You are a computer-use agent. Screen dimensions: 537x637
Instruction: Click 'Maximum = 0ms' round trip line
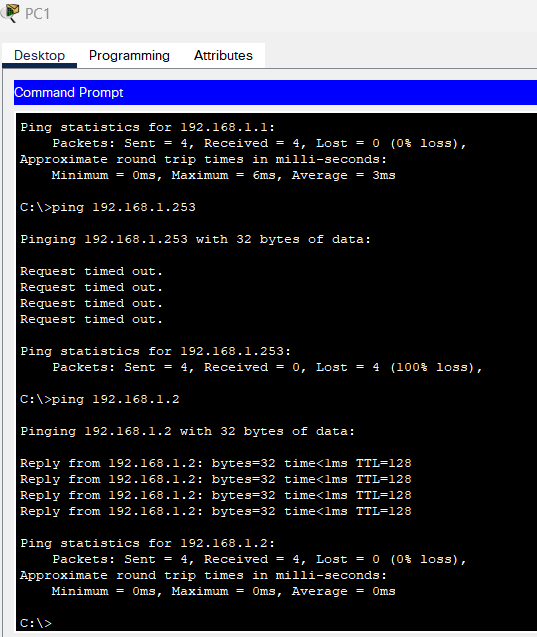tap(223, 591)
